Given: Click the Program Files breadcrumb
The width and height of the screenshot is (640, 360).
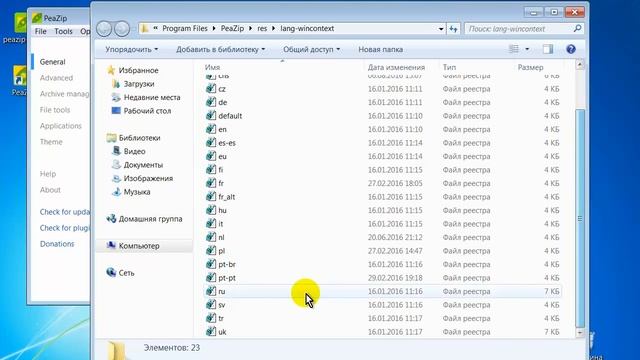Looking at the screenshot, I should pyautogui.click(x=185, y=29).
